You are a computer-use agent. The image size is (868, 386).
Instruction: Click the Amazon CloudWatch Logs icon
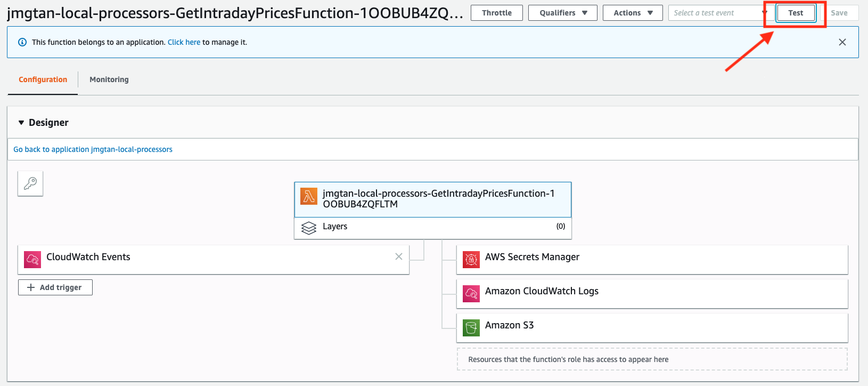coord(471,294)
